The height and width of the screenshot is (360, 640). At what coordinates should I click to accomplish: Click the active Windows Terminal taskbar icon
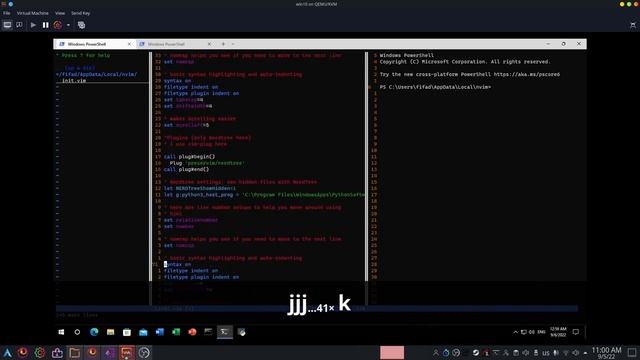224,332
